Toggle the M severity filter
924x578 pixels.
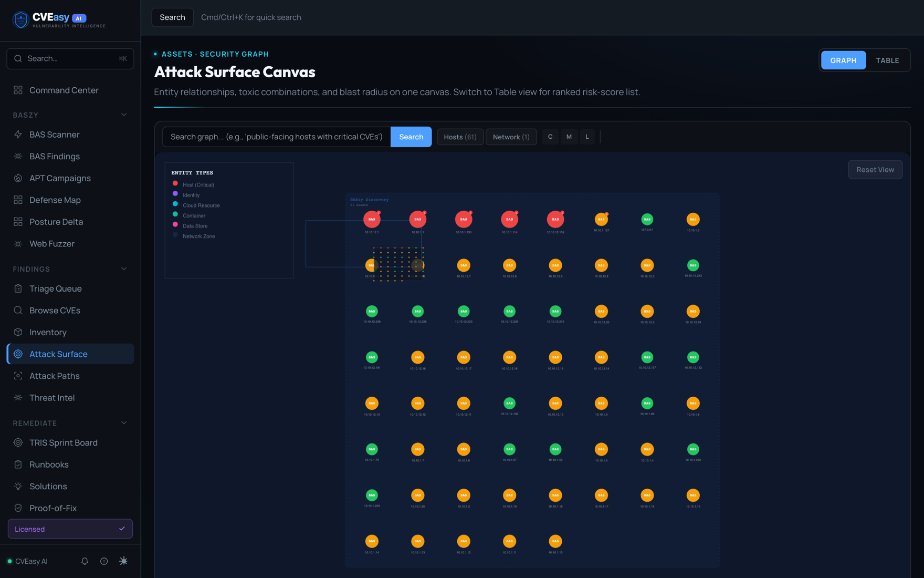pos(569,137)
